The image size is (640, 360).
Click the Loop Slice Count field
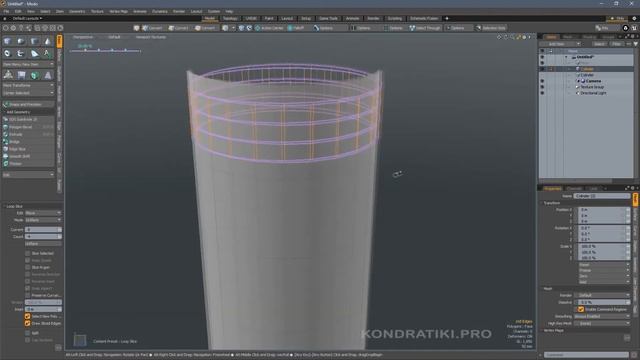43,237
